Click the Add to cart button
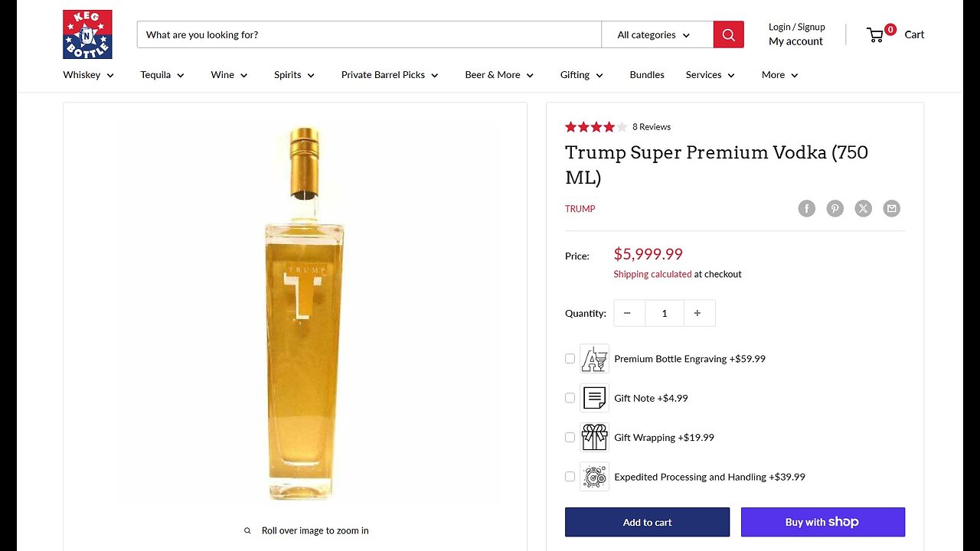980x551 pixels. click(647, 522)
